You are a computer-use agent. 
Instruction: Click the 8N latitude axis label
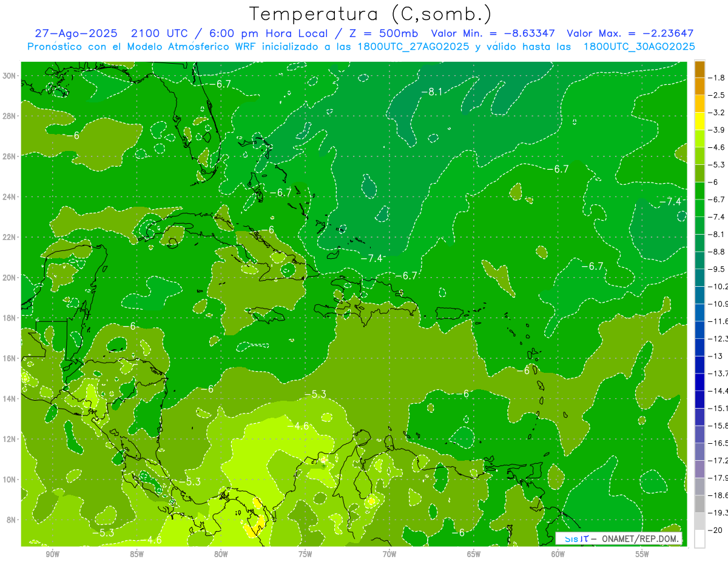coord(12,520)
